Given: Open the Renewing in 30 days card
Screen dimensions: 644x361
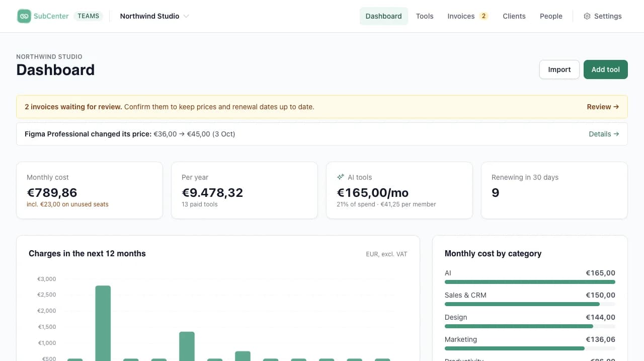Looking at the screenshot, I should (554, 190).
